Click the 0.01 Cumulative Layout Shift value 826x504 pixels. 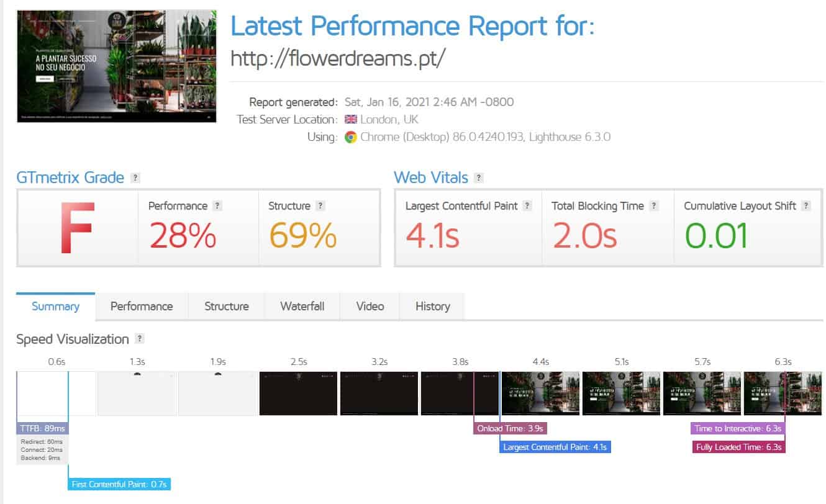[x=716, y=236]
